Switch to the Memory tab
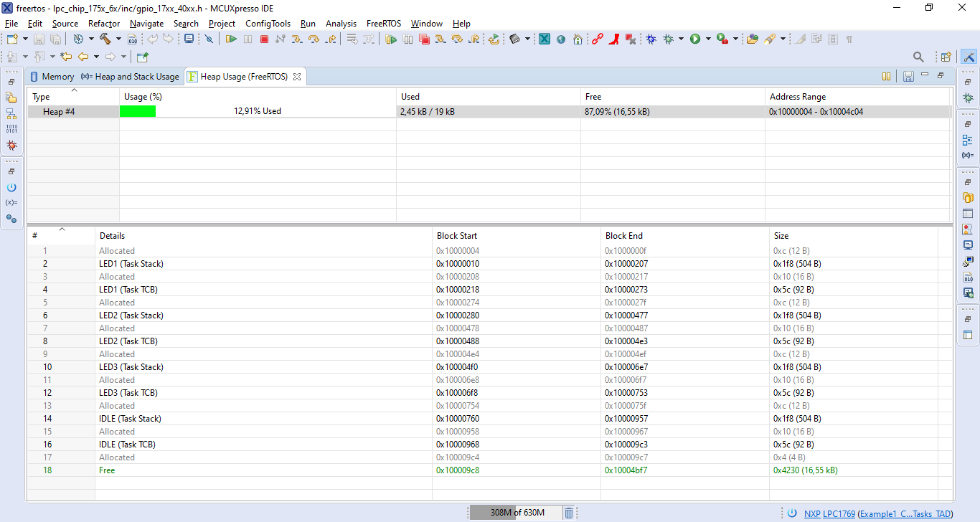This screenshot has width=980, height=522. [52, 76]
